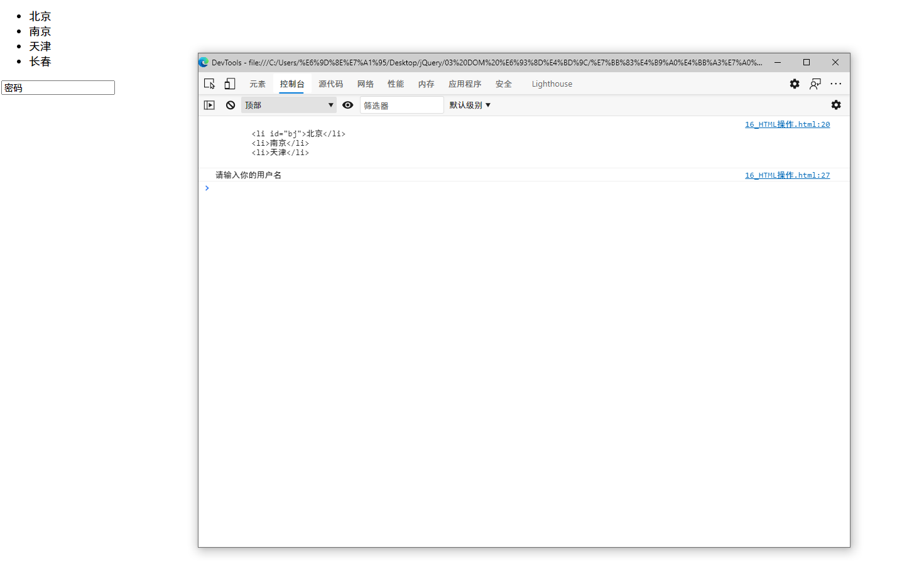Open the 源代码 tab
The height and width of the screenshot is (569, 924).
(331, 84)
